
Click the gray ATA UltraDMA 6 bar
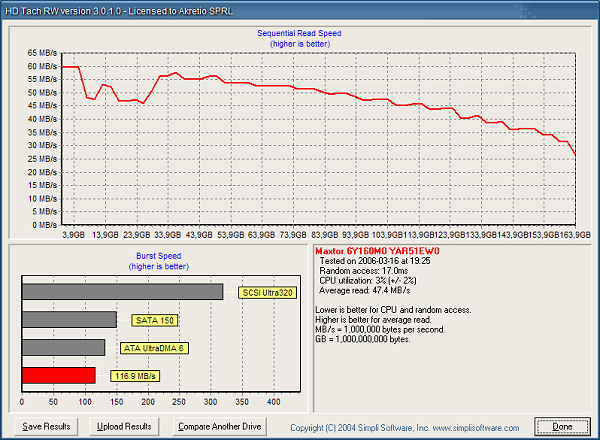click(63, 347)
